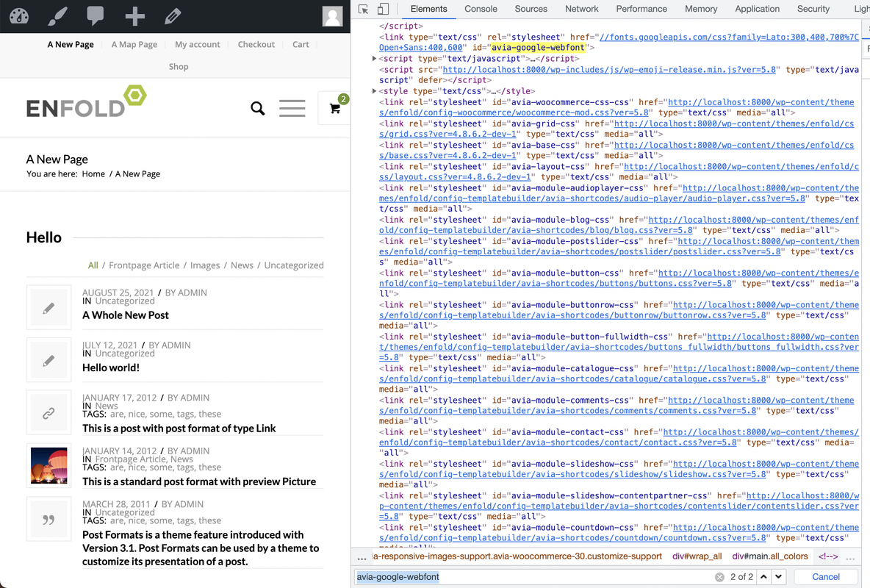This screenshot has height=588, width=870.
Task: Open the Hello world! post
Action: (x=111, y=367)
